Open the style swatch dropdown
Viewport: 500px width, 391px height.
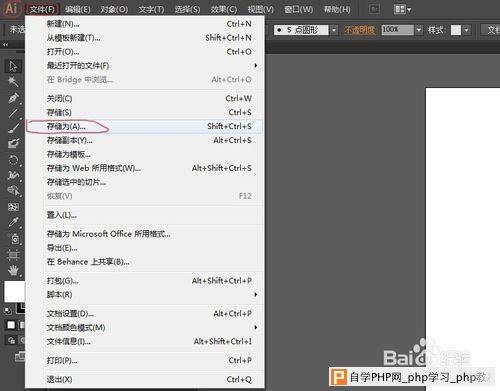tap(466, 30)
